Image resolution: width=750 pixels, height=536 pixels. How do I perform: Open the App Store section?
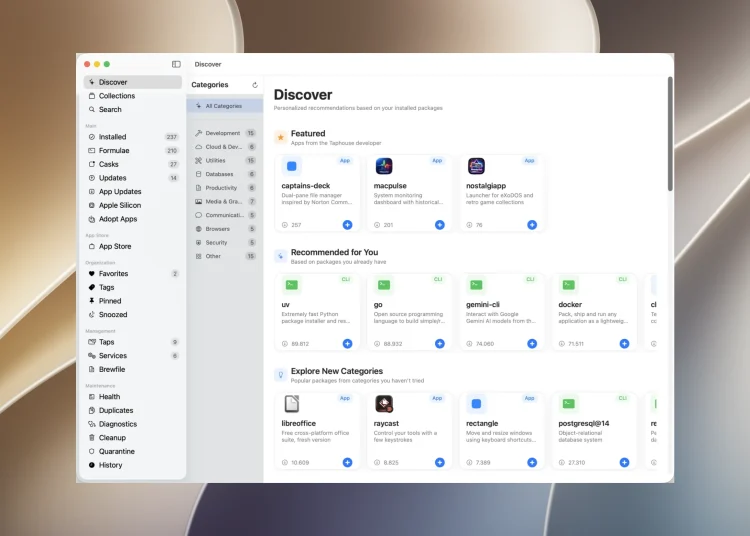coord(132,246)
